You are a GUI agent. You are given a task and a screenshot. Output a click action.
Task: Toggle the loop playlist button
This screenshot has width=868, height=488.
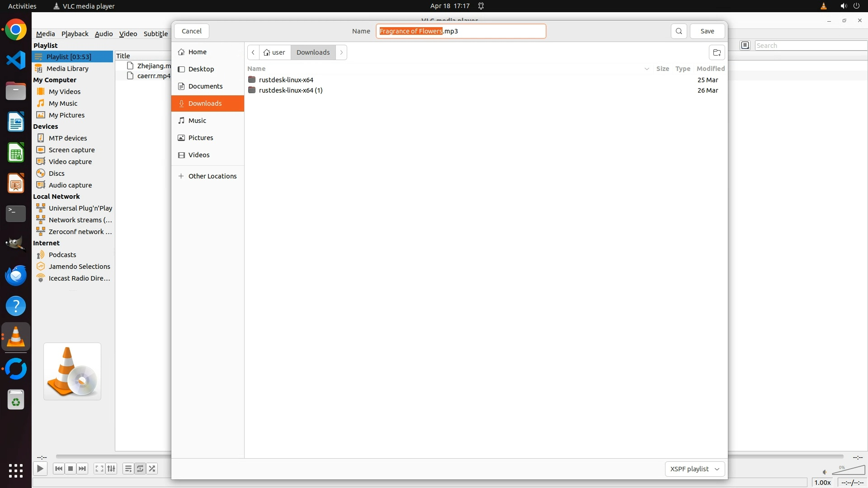point(140,469)
